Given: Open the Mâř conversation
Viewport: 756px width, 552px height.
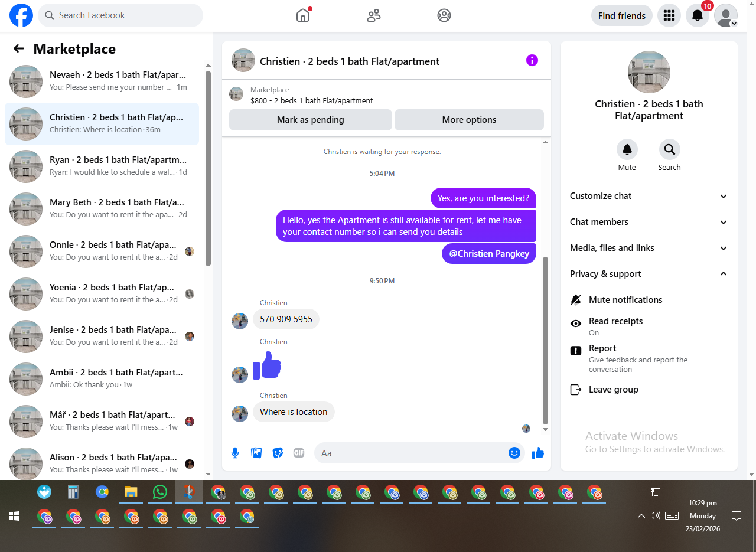Looking at the screenshot, I should (102, 422).
